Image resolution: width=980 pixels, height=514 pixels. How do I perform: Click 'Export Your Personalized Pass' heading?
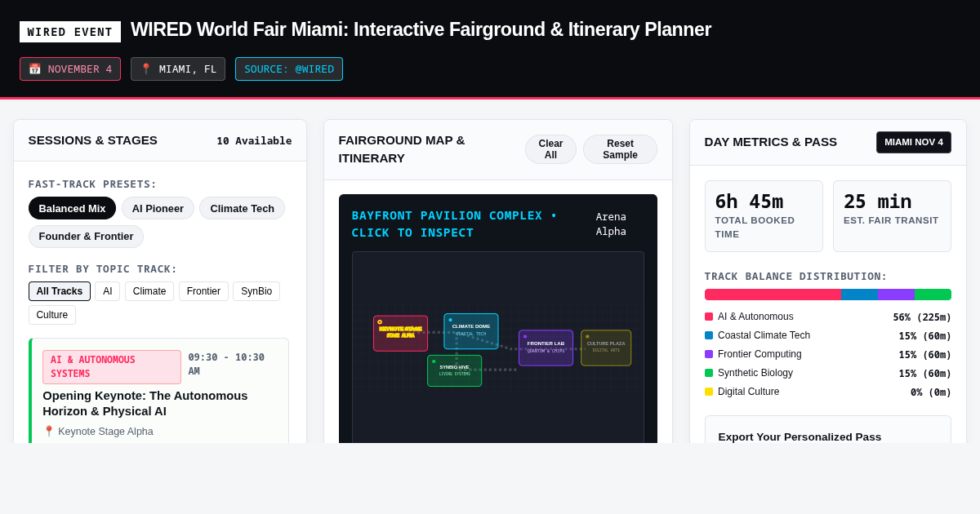coord(800,436)
